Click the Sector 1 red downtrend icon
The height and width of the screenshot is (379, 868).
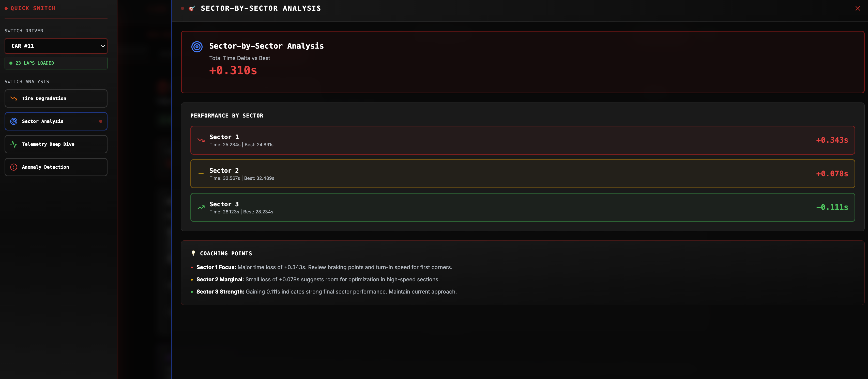[x=201, y=140]
